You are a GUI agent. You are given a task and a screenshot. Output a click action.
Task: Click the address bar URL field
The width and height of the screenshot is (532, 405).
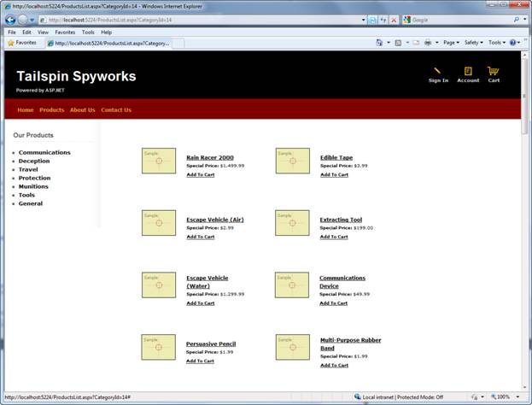pos(200,20)
